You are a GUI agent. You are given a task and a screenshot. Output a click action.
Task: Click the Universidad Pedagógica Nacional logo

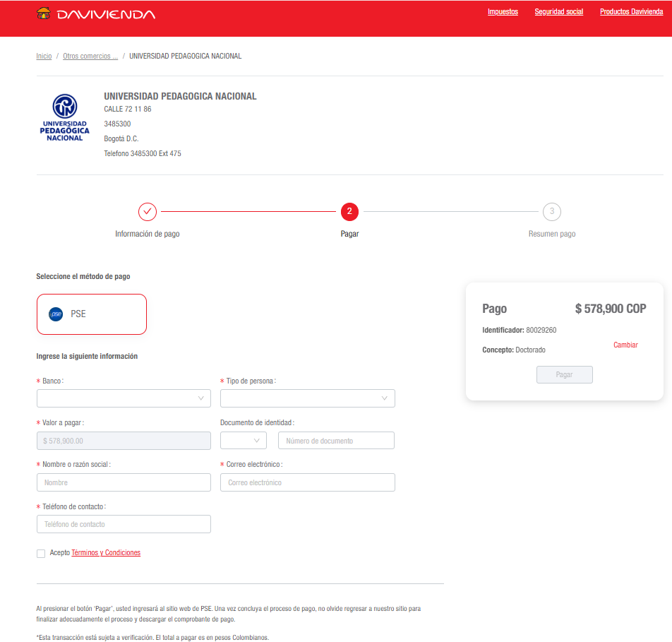click(65, 118)
